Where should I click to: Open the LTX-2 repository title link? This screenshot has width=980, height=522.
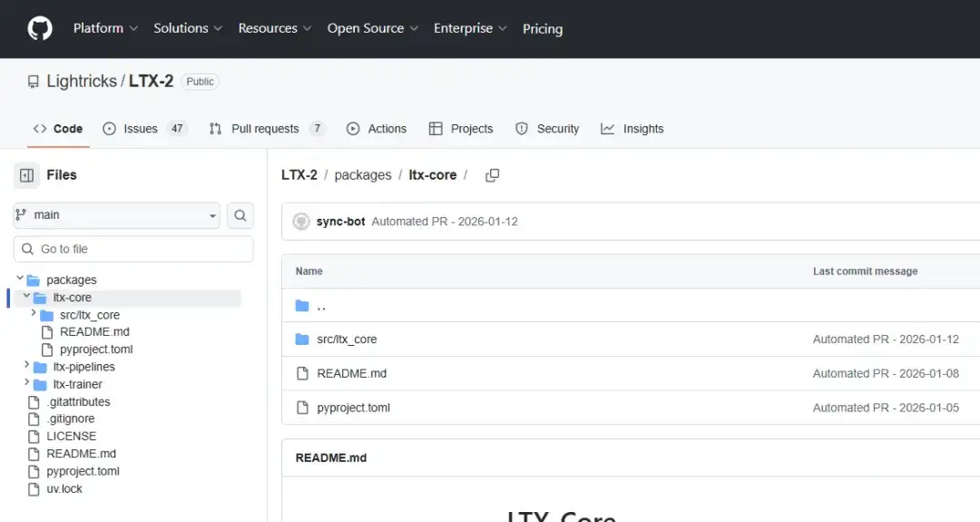coord(152,82)
